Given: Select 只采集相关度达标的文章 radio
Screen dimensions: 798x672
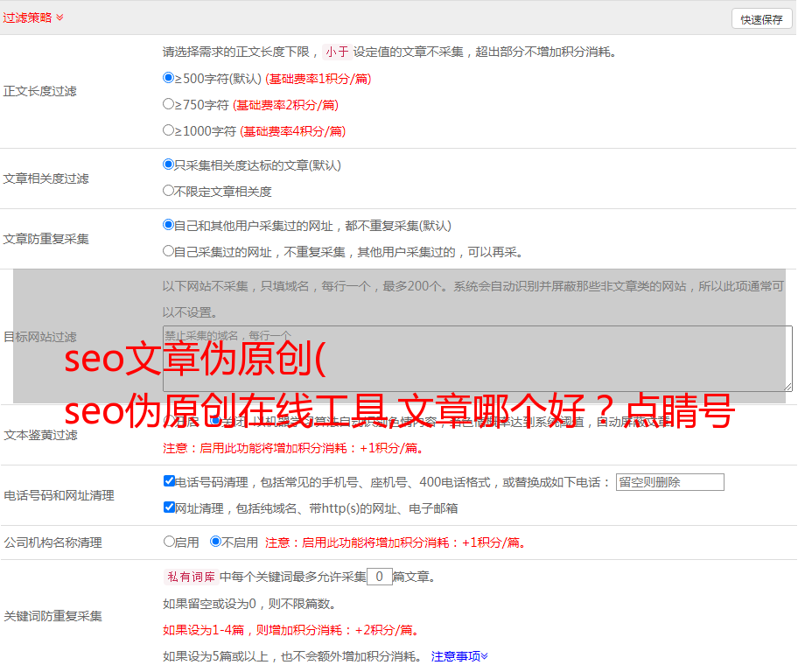Looking at the screenshot, I should click(x=169, y=164).
